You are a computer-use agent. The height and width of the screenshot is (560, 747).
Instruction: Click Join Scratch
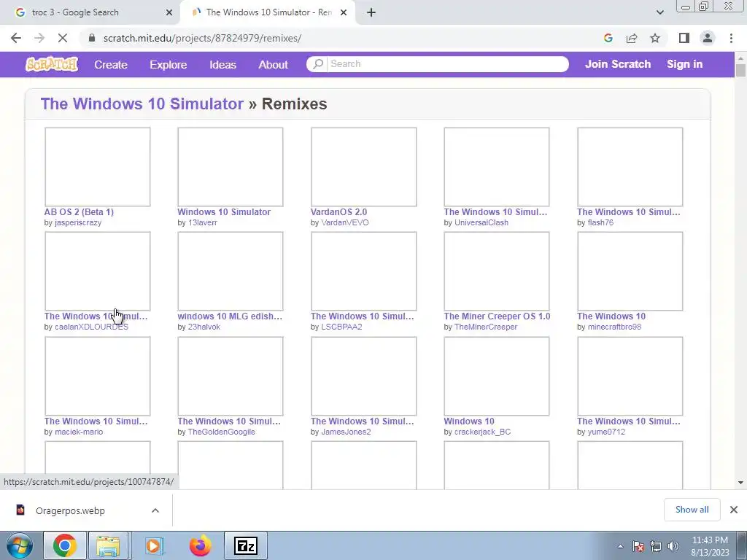[x=617, y=64]
